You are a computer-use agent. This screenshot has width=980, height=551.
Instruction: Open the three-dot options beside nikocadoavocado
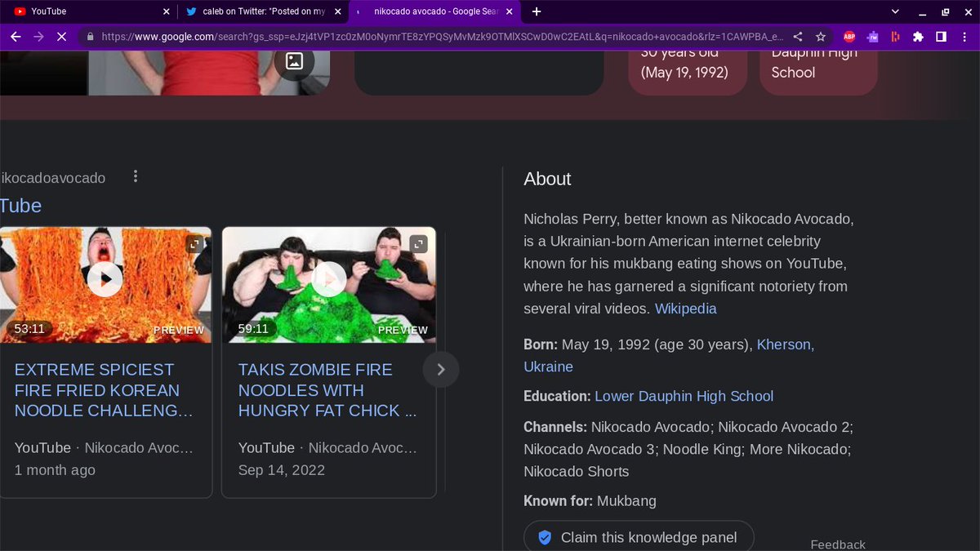pos(136,176)
